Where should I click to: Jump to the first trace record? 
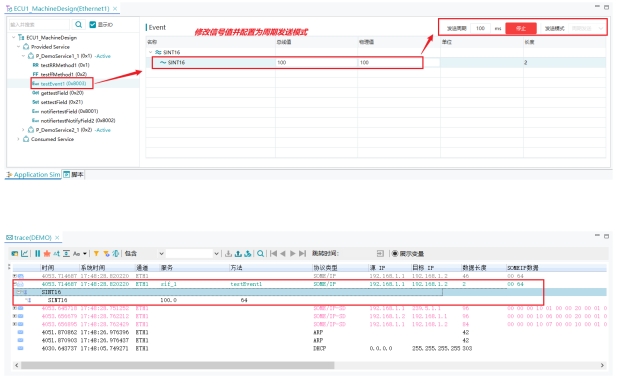tap(273, 254)
